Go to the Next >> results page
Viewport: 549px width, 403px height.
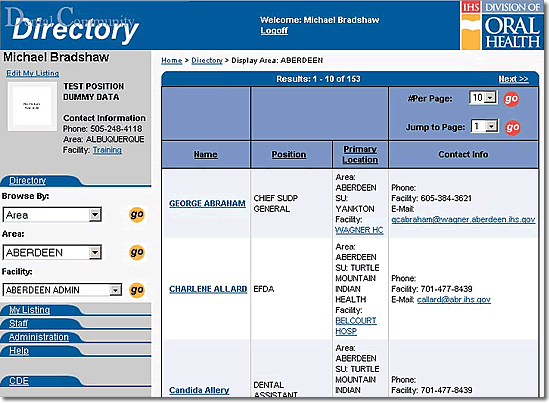513,79
